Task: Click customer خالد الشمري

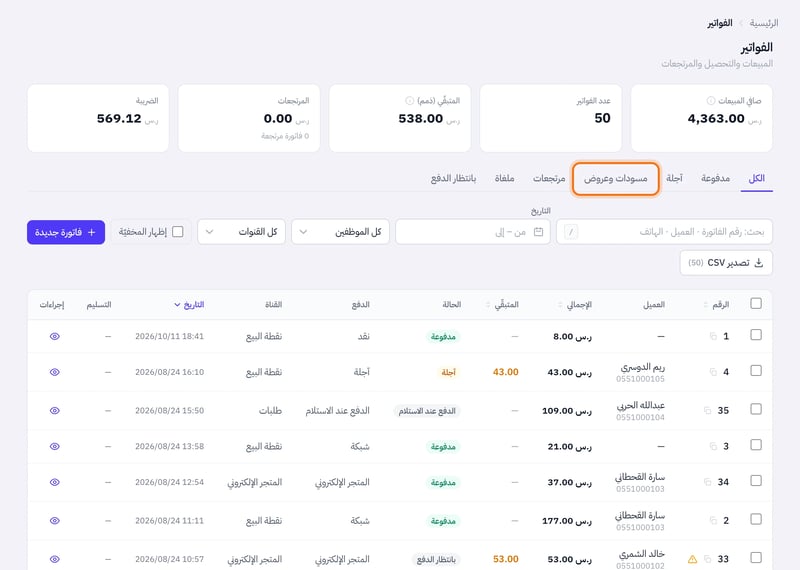Action: point(642,554)
